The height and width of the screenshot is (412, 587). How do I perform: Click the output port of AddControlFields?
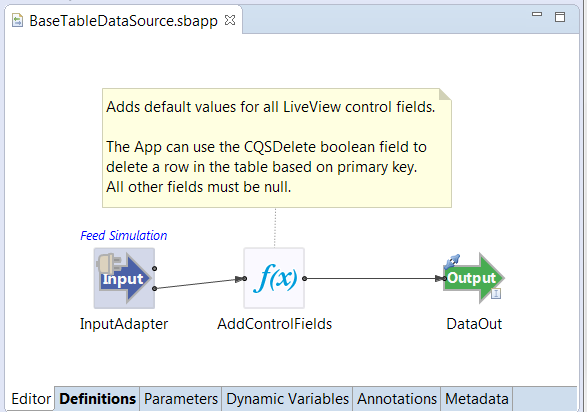[x=304, y=278]
